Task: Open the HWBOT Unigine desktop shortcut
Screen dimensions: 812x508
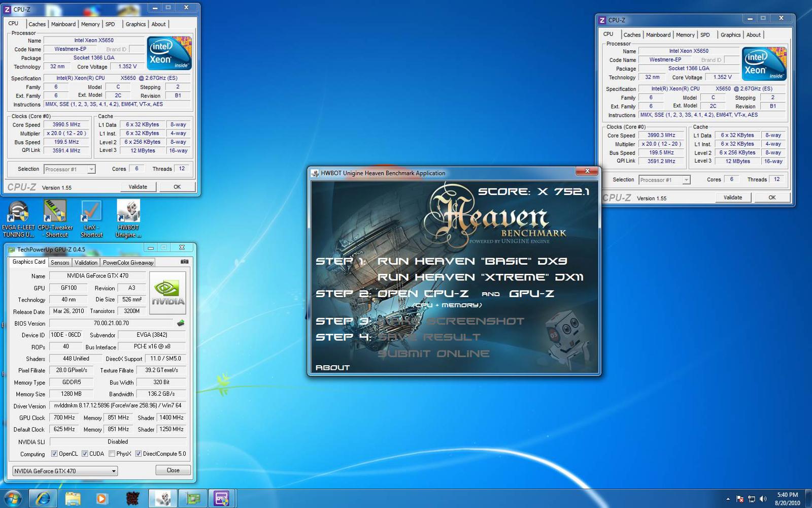Action: coord(128,218)
